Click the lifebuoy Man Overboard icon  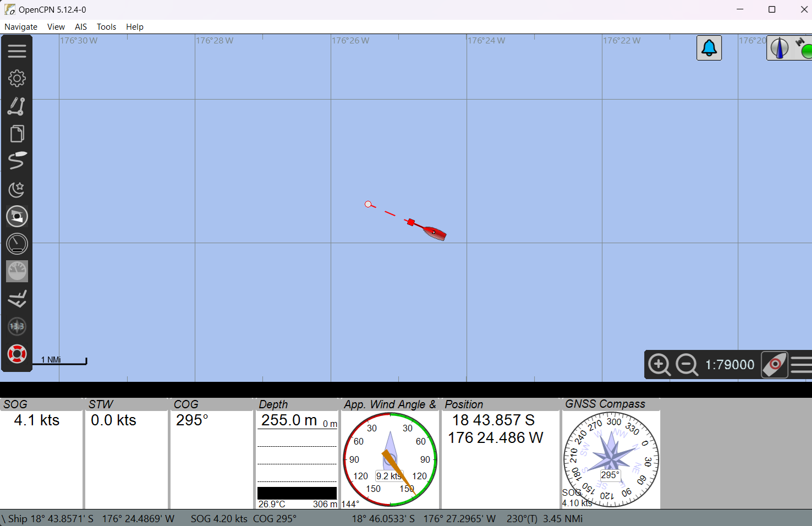click(17, 354)
